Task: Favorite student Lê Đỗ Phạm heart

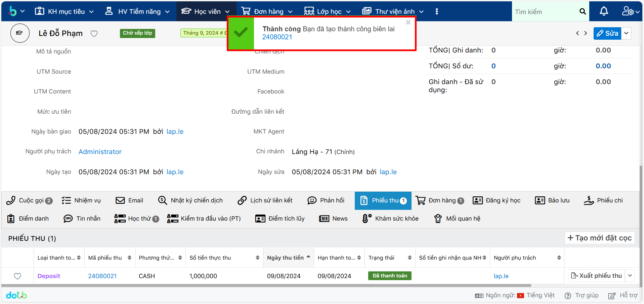Action: click(94, 34)
